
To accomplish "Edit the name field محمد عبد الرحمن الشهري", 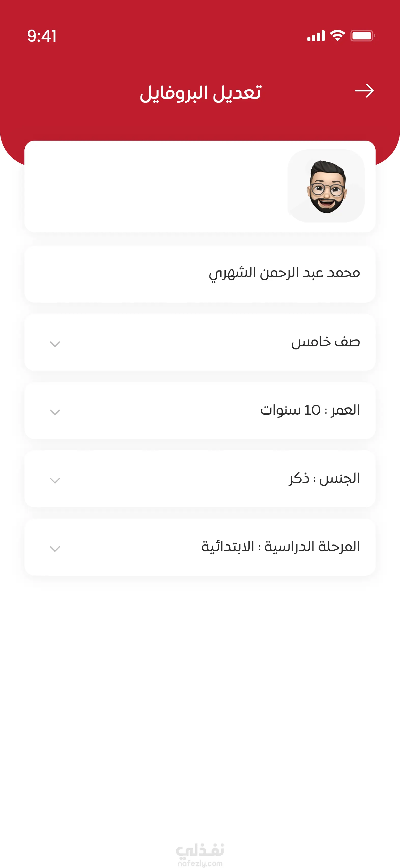I will (x=284, y=274).
